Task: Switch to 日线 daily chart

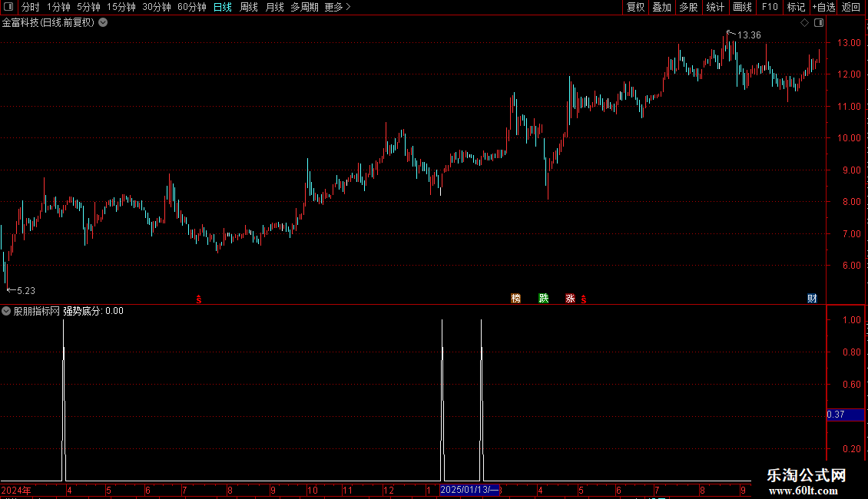Action: click(x=223, y=7)
